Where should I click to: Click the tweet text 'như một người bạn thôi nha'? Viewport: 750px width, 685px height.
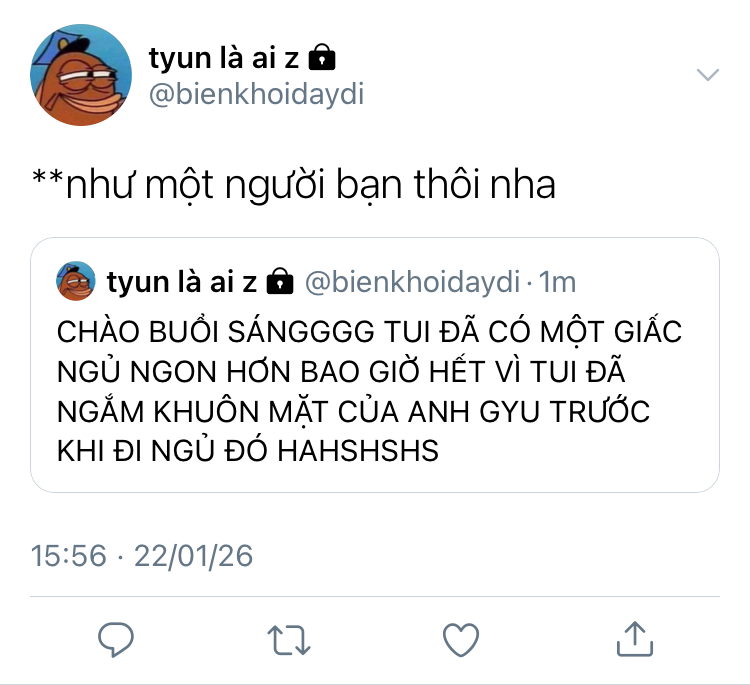[x=310, y=185]
